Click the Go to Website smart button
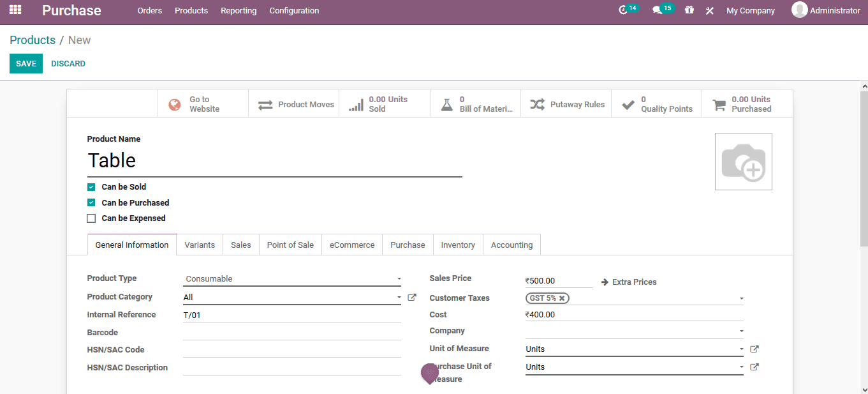The image size is (868, 394). pyautogui.click(x=203, y=103)
